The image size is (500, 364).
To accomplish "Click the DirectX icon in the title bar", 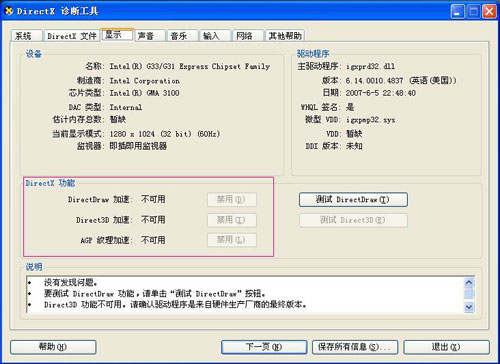I will pyautogui.click(x=9, y=11).
